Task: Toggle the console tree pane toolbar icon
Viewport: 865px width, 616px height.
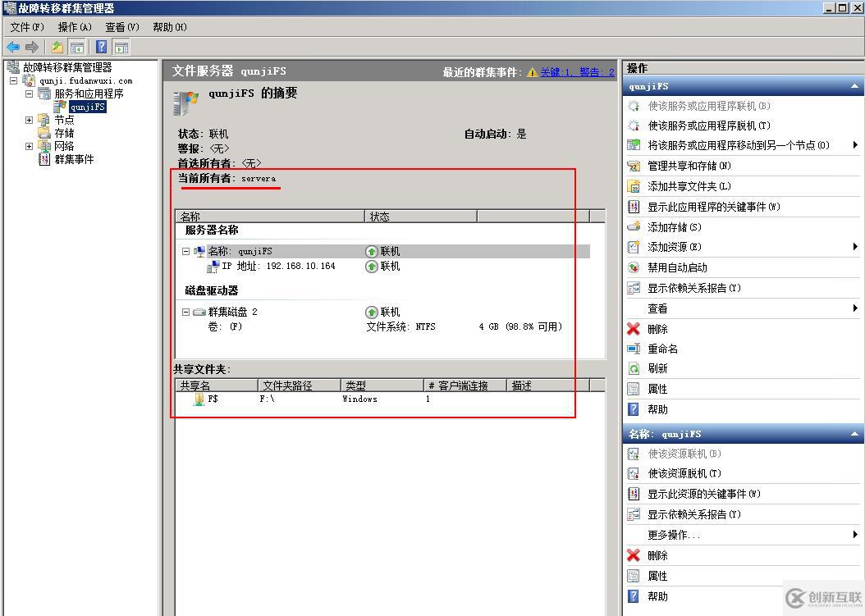Action: click(x=76, y=48)
